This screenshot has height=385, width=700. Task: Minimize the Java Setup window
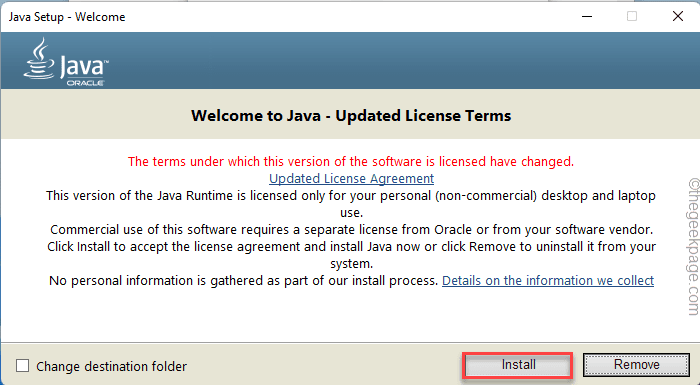coord(587,17)
